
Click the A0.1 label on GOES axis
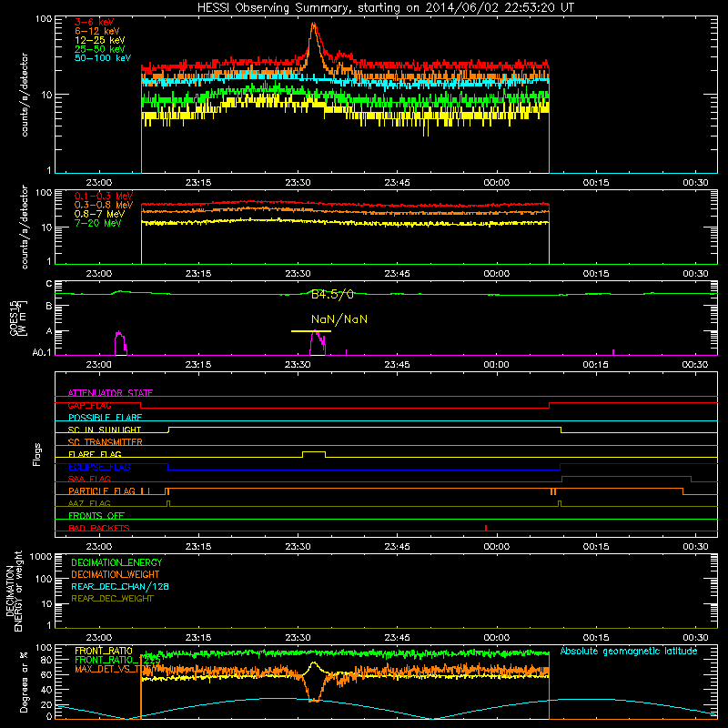pyautogui.click(x=41, y=352)
